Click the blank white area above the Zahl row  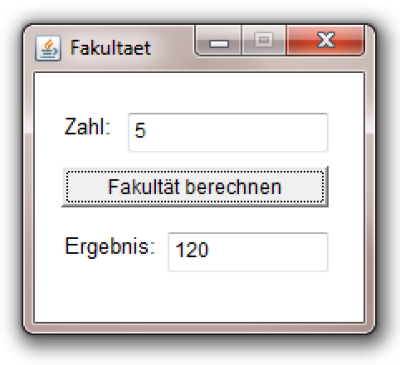(199, 93)
